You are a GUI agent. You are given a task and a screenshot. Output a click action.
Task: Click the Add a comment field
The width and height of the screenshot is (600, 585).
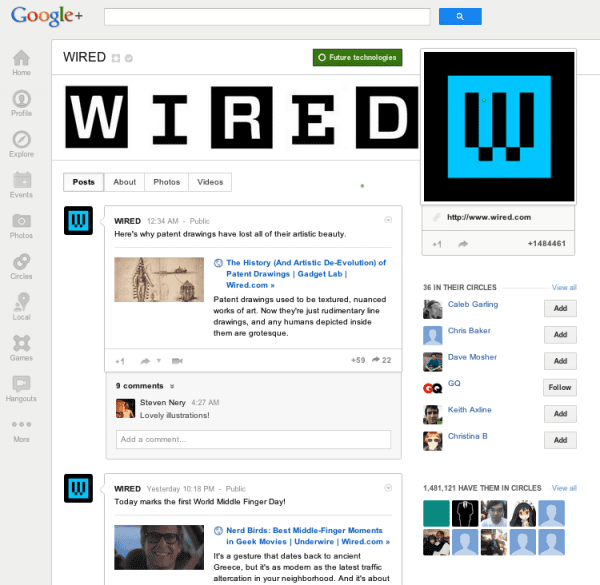pyautogui.click(x=253, y=439)
